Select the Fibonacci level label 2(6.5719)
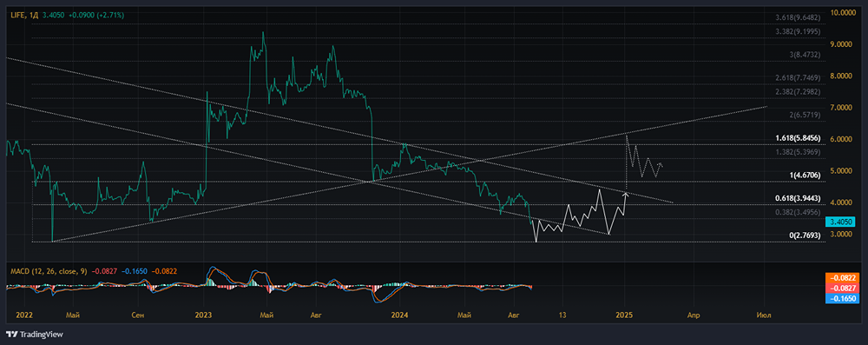This screenshot has width=868, height=345. point(805,115)
